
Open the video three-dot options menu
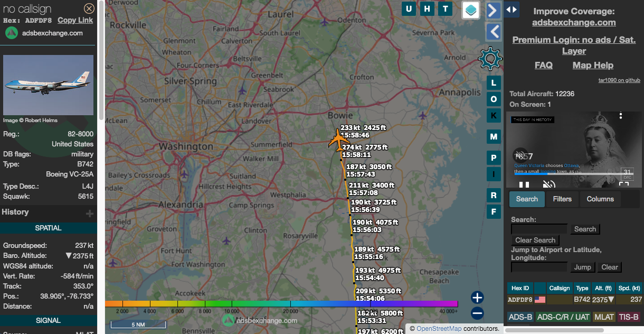pos(621,116)
